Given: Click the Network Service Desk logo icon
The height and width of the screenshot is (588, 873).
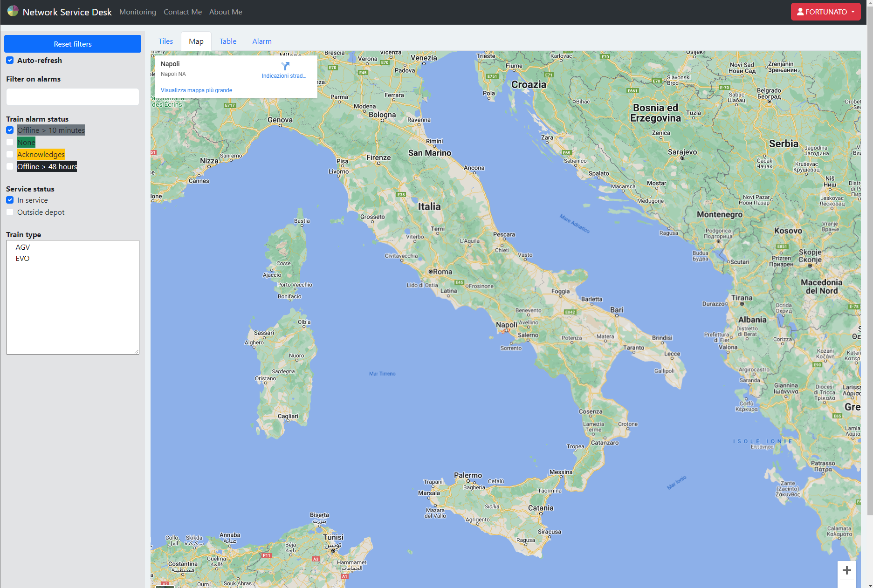Looking at the screenshot, I should [13, 11].
